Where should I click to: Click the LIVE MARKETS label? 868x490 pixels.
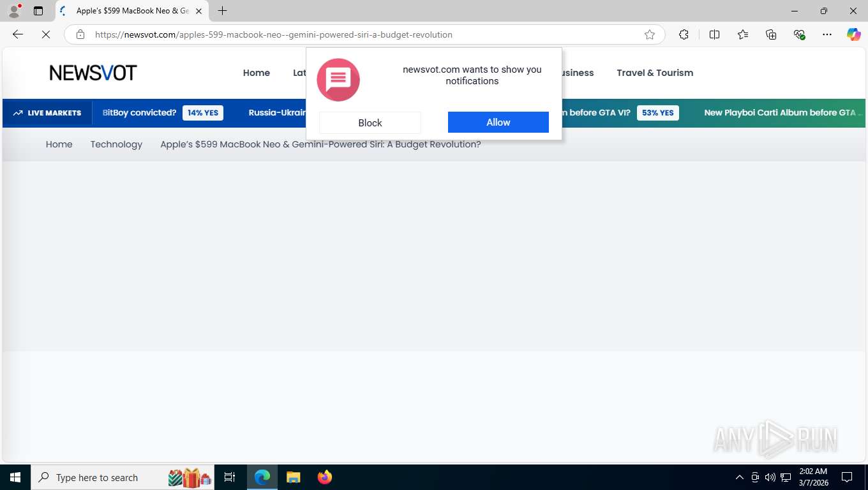(x=48, y=113)
